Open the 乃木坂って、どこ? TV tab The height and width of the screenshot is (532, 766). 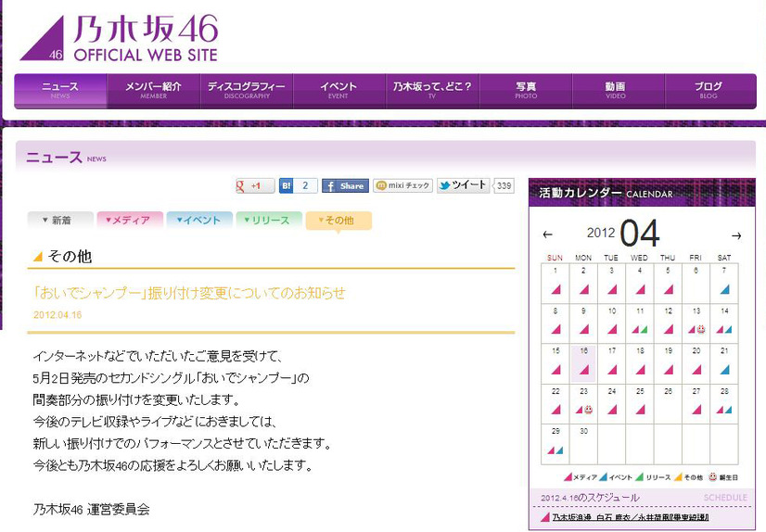coord(432,91)
